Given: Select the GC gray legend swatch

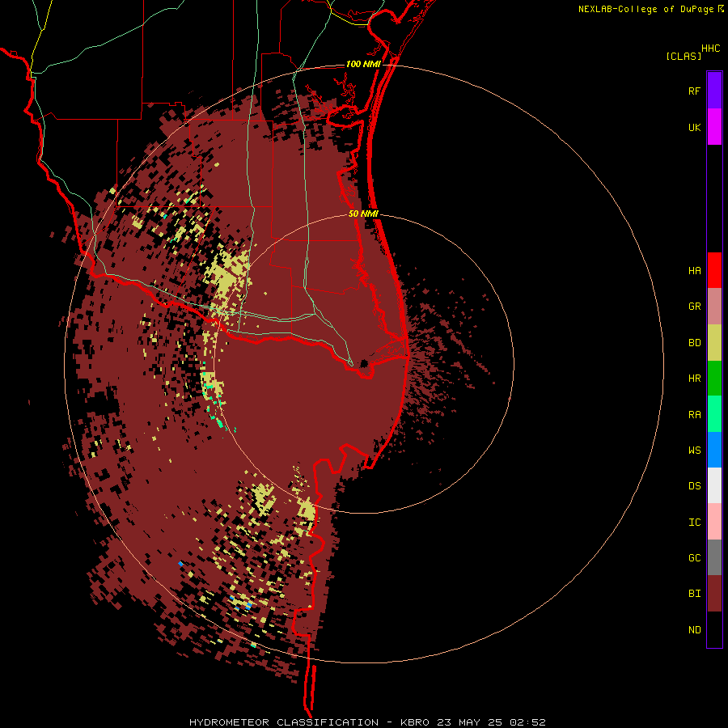Looking at the screenshot, I should click(714, 557).
